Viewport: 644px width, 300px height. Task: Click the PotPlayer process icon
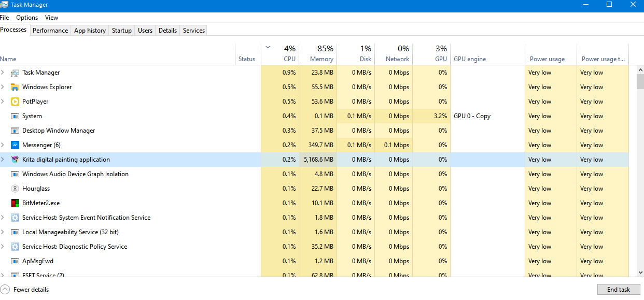pyautogui.click(x=15, y=102)
